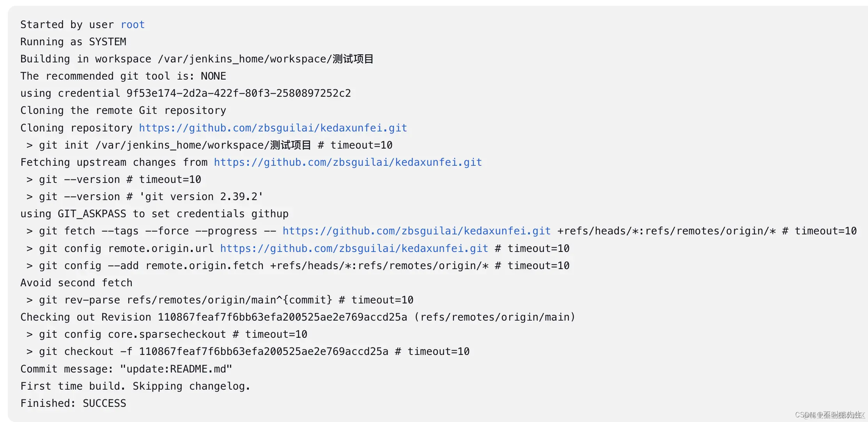Click the git init command line
The image size is (868, 422).
pyautogui.click(x=209, y=145)
